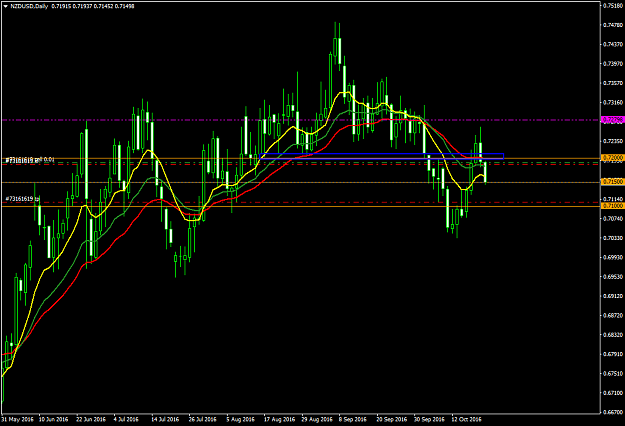Click the 10 Jun 2016 date label
This screenshot has width=625, height=426.
[x=53, y=419]
